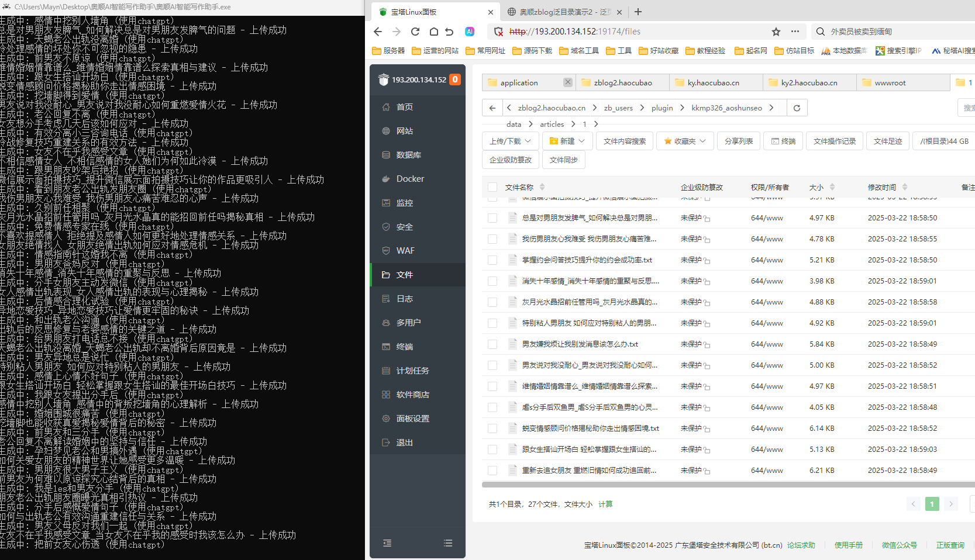Check the 男友嫌我烦让我别发消息怎么办.txt checkbox

pos(492,344)
